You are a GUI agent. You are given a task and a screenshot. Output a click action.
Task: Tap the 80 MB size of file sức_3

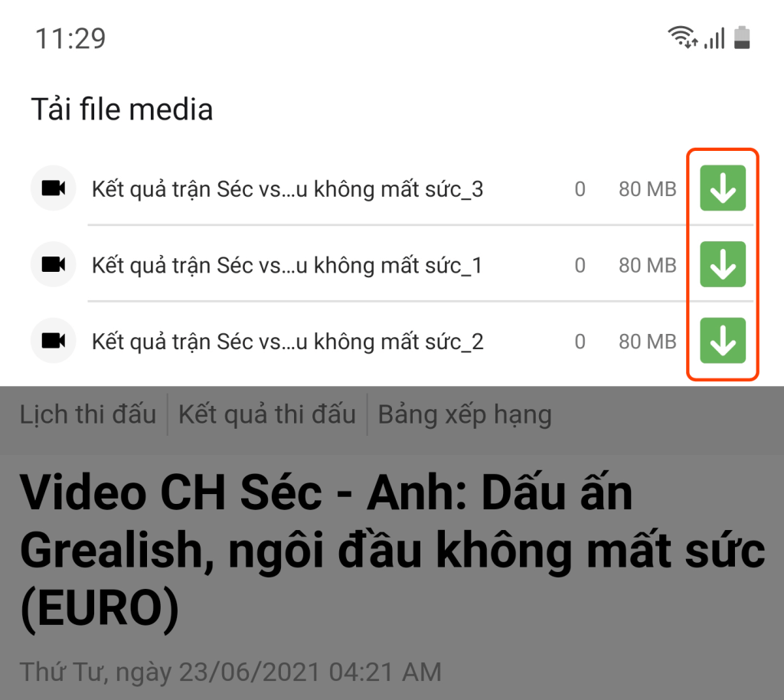click(648, 189)
